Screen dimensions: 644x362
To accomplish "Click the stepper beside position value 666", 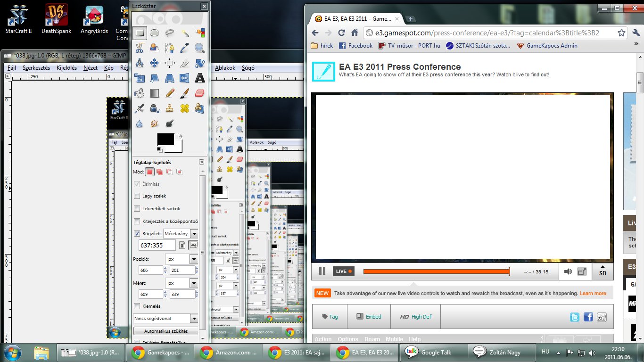I will coord(165,270).
